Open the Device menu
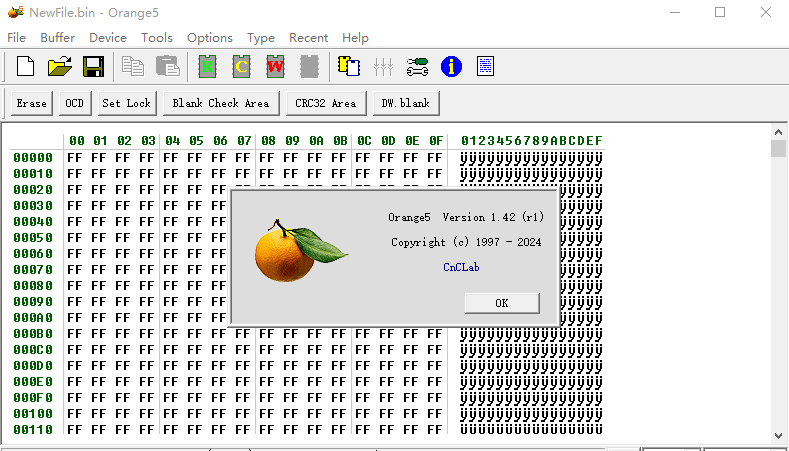Screen dimensions: 789x451 click(108, 37)
